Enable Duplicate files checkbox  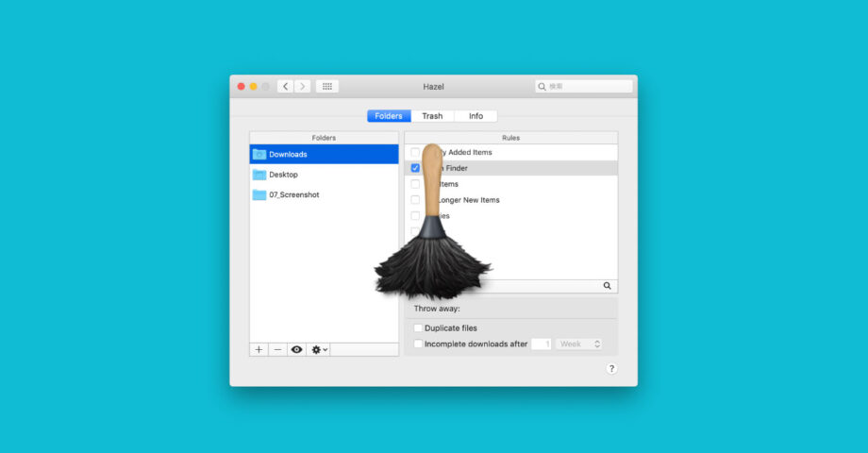click(x=418, y=328)
